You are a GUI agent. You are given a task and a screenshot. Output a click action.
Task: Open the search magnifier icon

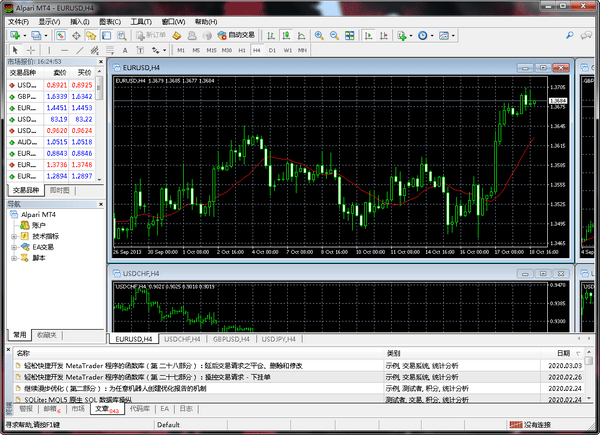570,36
